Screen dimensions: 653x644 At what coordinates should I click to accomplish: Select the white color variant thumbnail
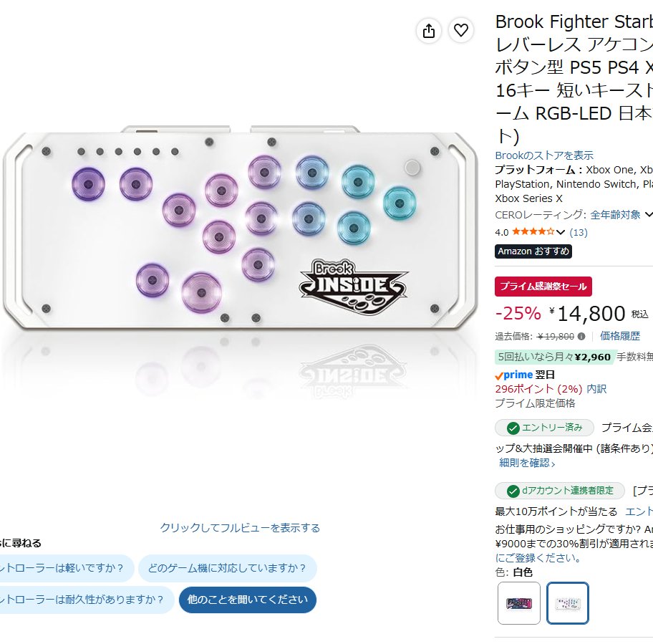click(x=568, y=602)
